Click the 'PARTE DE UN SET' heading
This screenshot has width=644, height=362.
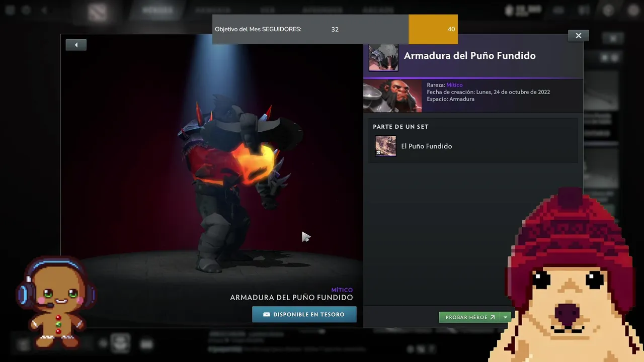400,127
